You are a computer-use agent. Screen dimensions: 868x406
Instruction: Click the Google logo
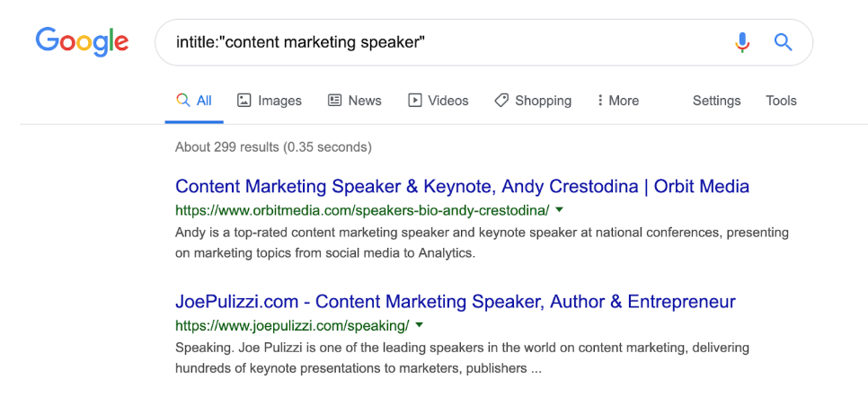[x=82, y=41]
